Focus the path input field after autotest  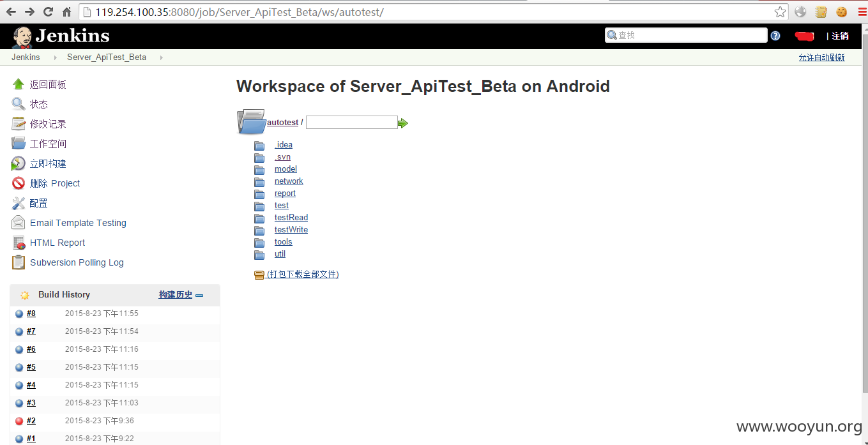[352, 122]
